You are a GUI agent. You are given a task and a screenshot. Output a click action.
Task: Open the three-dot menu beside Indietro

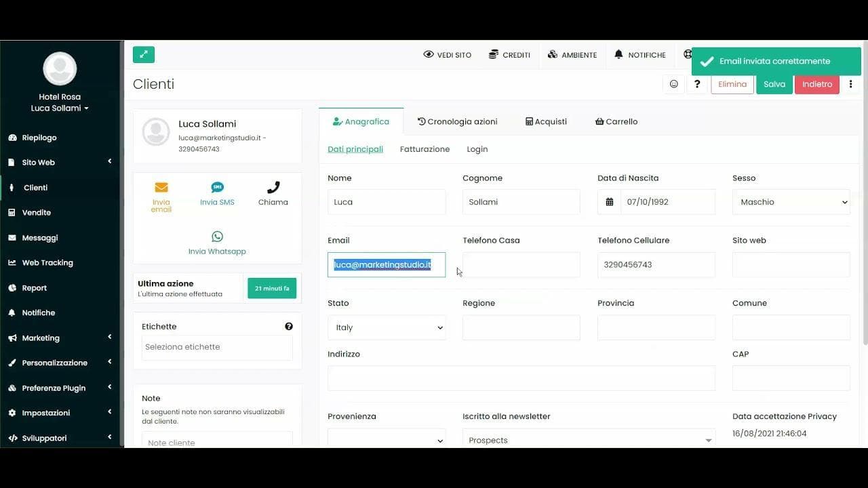pyautogui.click(x=850, y=84)
